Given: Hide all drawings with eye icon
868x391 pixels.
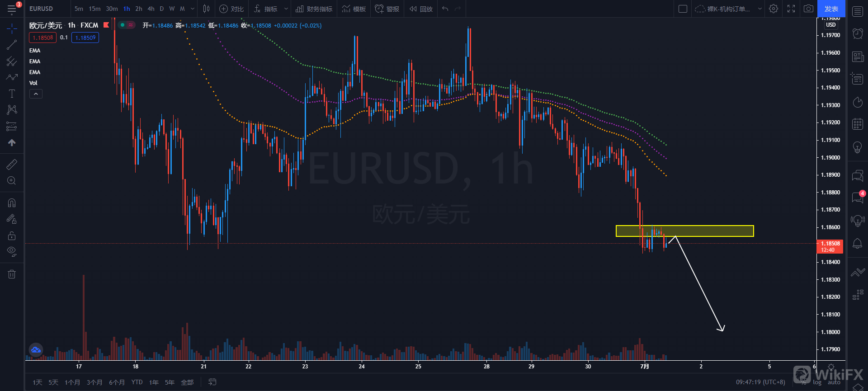Looking at the screenshot, I should coord(12,251).
